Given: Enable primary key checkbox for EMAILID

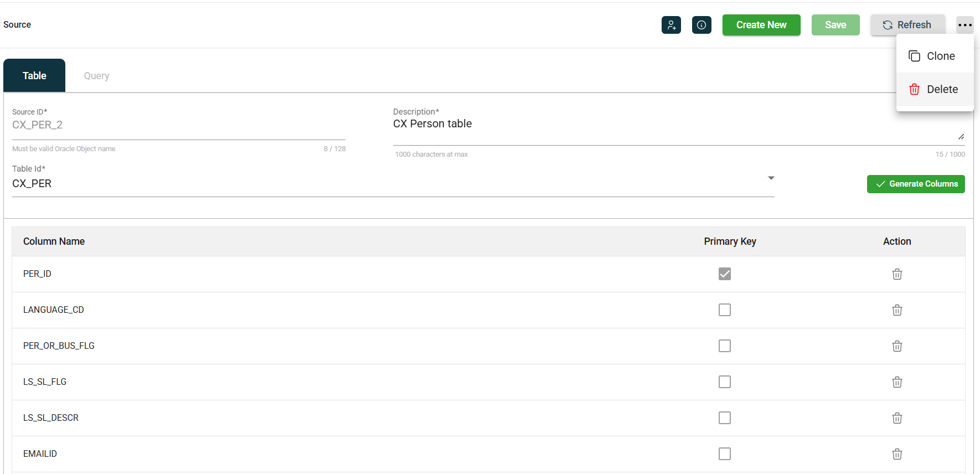Looking at the screenshot, I should [724, 454].
